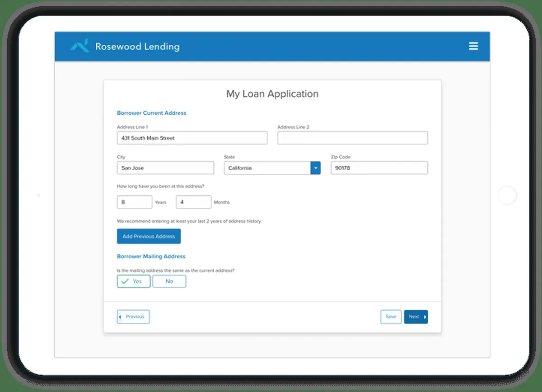Click the State dropdown arrow button
The image size is (542, 392).
pos(315,168)
